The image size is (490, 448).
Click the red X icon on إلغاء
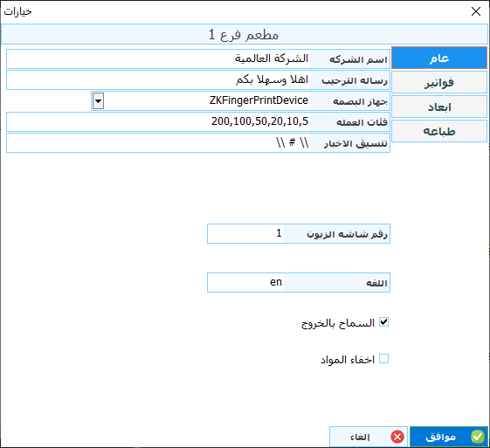click(397, 437)
